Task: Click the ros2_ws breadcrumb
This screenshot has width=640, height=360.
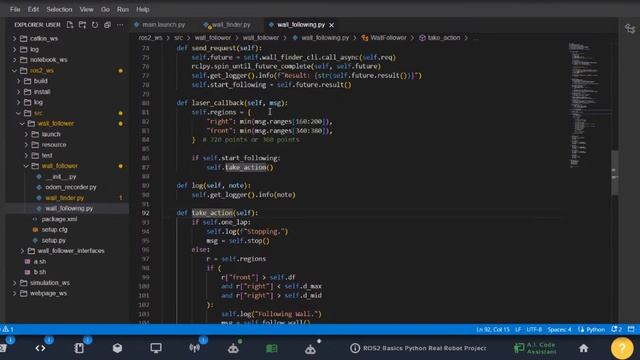Action: coord(150,38)
